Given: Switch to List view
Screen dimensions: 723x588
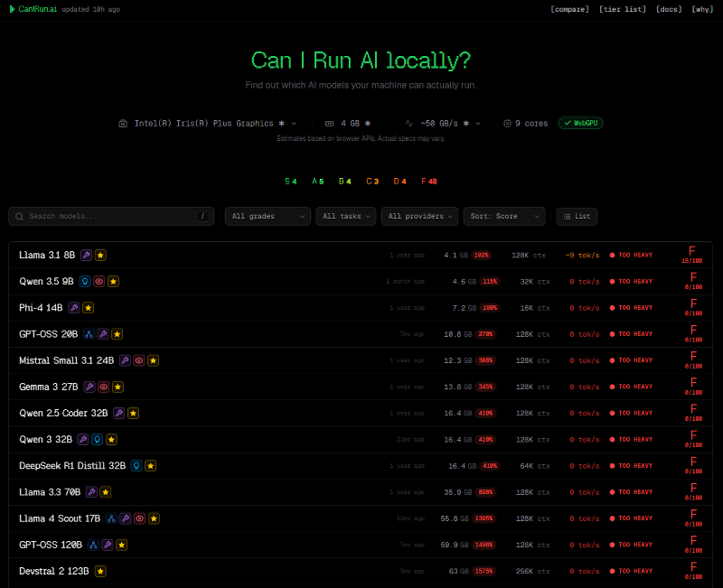Looking at the screenshot, I should coord(577,216).
